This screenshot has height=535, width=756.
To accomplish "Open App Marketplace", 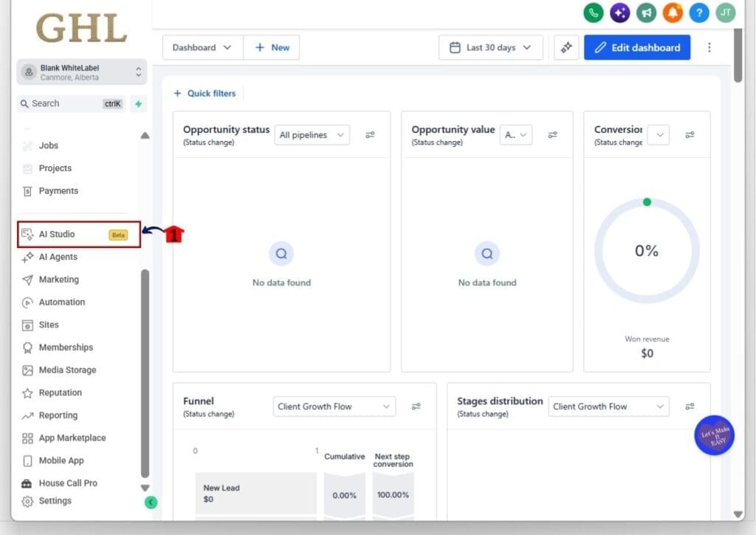I will [72, 438].
